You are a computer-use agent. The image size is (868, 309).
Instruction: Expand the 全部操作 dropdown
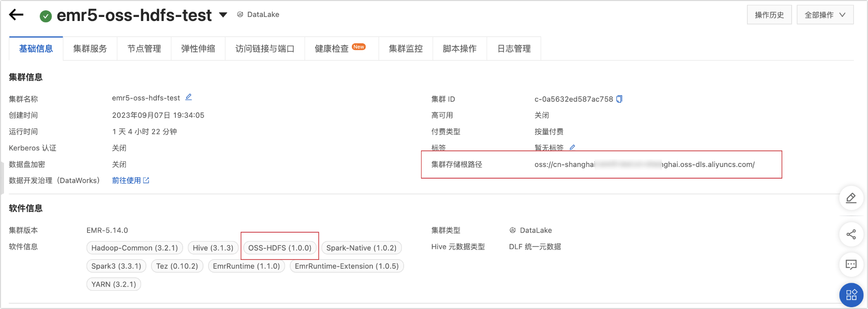[x=825, y=15]
